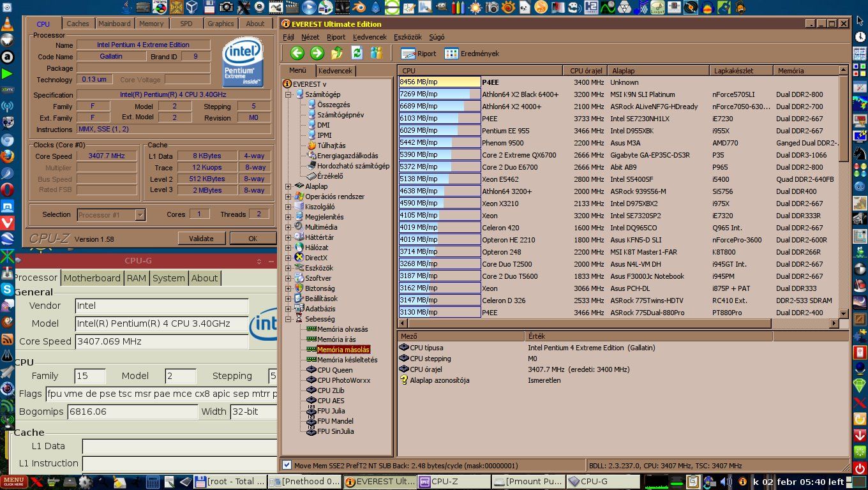Open Riport from the EVEREST toolbar
Viewport: 868px width, 490px height.
click(x=419, y=54)
